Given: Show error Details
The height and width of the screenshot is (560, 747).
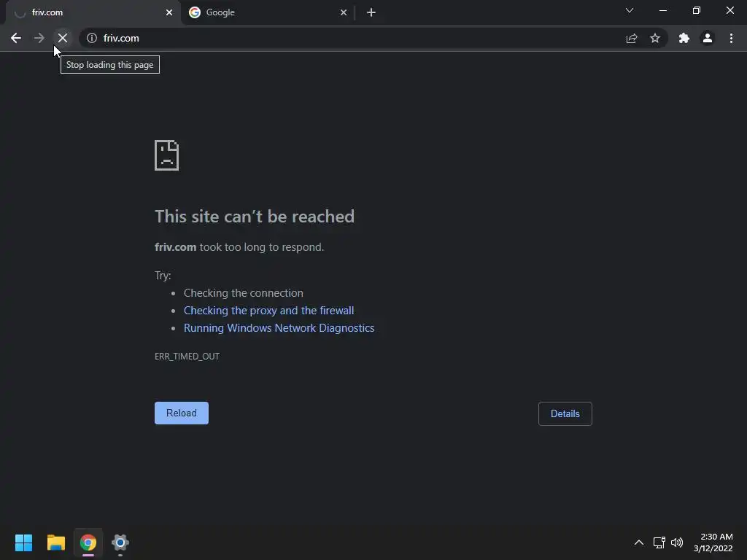Looking at the screenshot, I should point(565,414).
